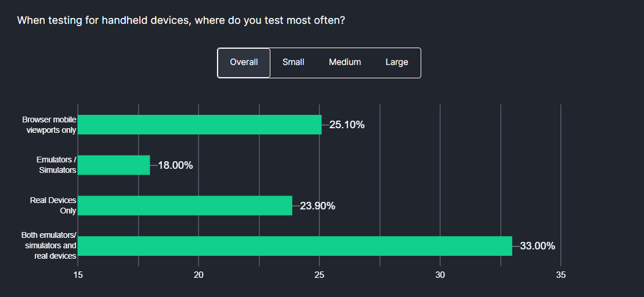Open the Large company size tab
The image size is (644, 297).
coord(397,63)
